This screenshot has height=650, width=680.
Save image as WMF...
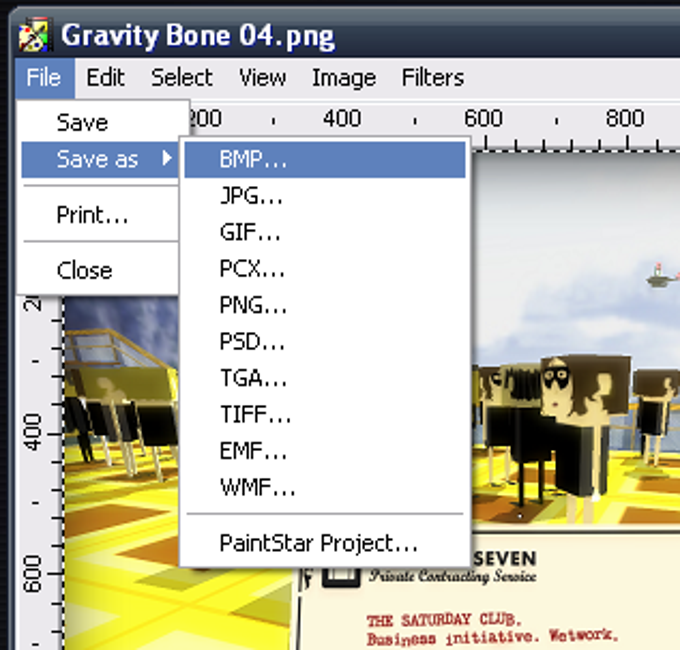(x=325, y=487)
